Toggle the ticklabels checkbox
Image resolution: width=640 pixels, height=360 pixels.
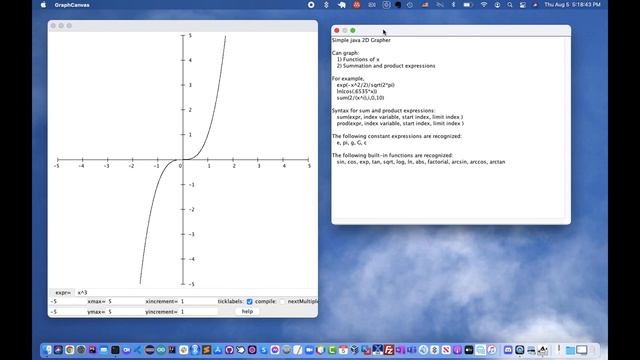pos(249,302)
